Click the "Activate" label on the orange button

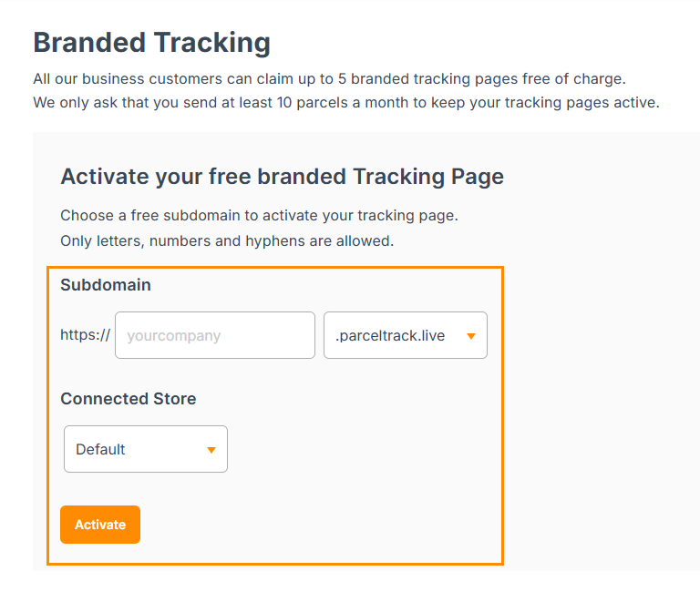coord(100,525)
